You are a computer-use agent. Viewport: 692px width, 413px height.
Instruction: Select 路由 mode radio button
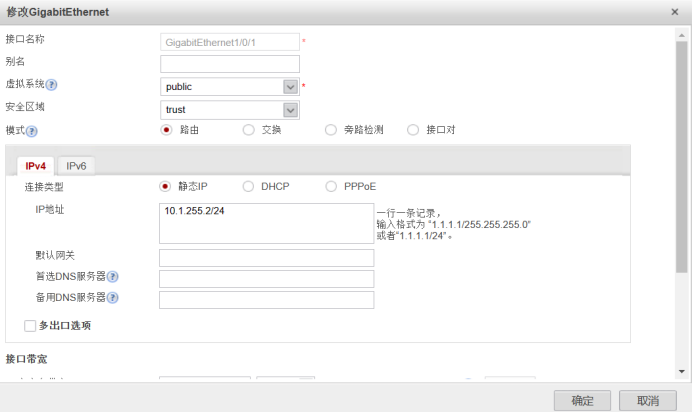point(166,130)
